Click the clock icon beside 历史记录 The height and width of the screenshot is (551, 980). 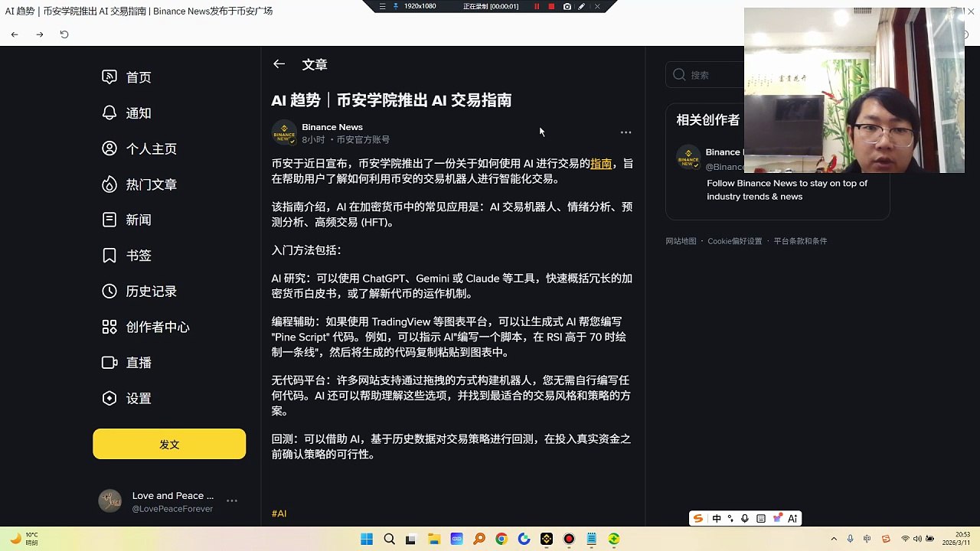(x=109, y=291)
